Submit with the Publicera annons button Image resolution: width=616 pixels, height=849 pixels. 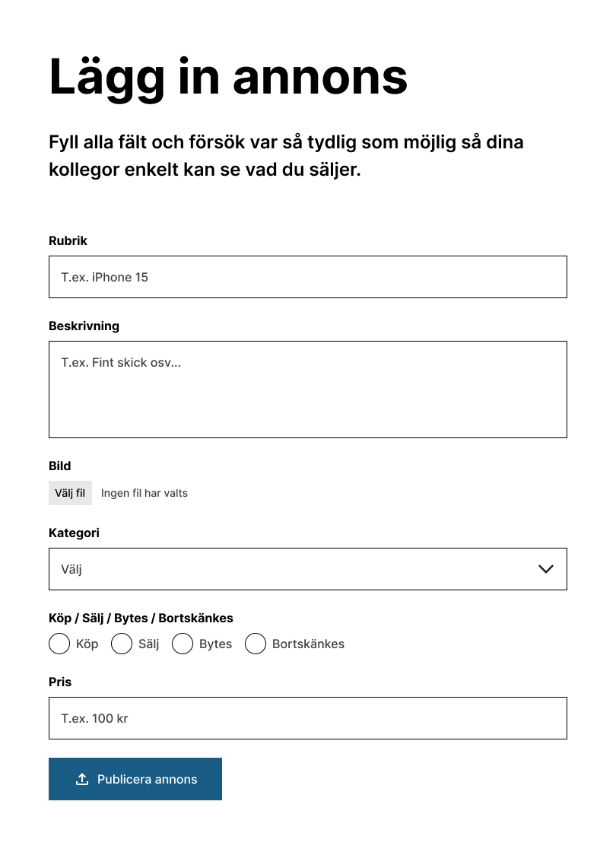[x=135, y=779]
